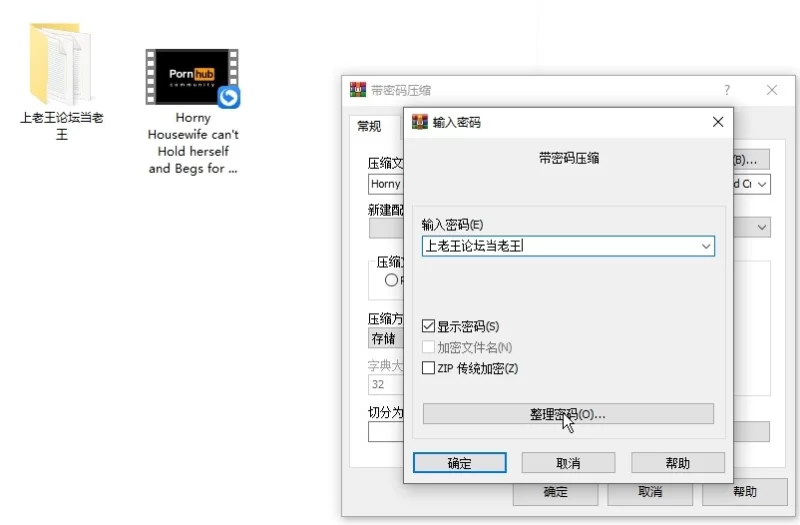Click the 带密码压缩 heading text
The image size is (800, 525).
click(x=569, y=158)
